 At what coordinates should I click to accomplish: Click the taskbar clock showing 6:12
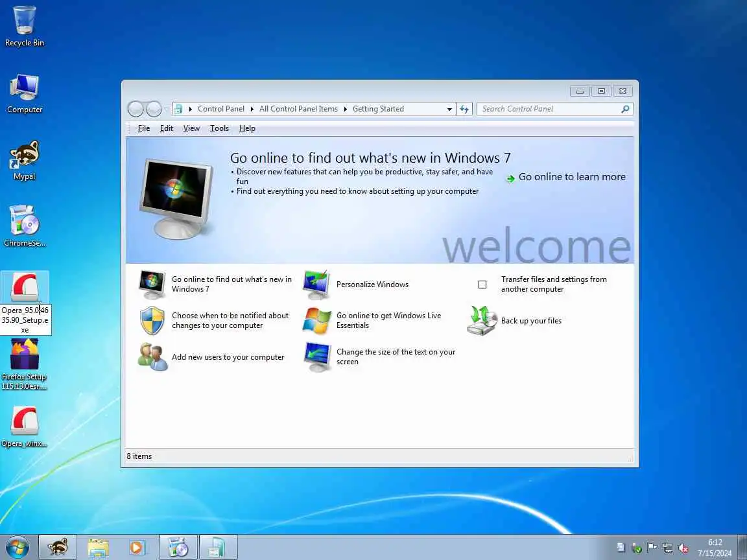tap(715, 548)
